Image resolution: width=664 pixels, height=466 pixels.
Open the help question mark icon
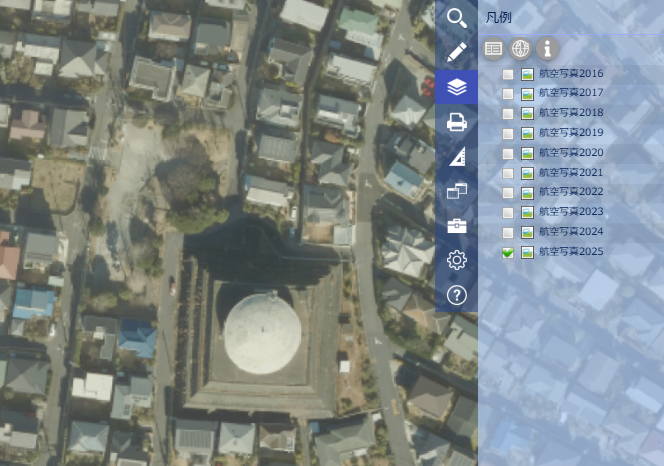pos(456,295)
